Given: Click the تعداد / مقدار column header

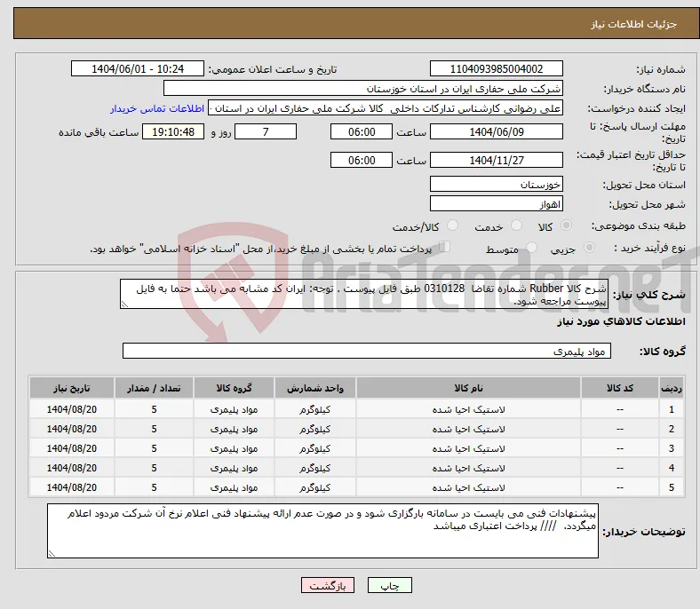Looking at the screenshot, I should click(154, 388).
